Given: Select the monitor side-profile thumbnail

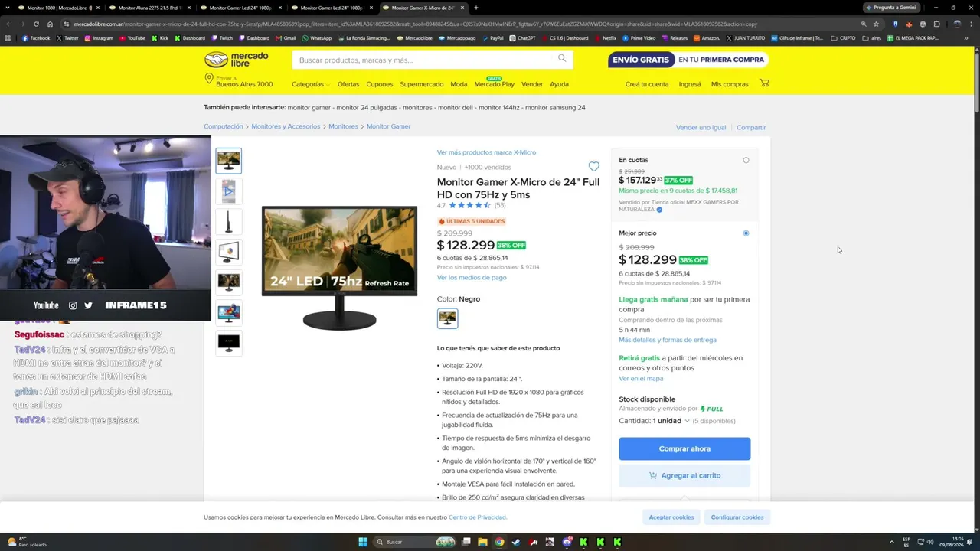Looking at the screenshot, I should [228, 221].
